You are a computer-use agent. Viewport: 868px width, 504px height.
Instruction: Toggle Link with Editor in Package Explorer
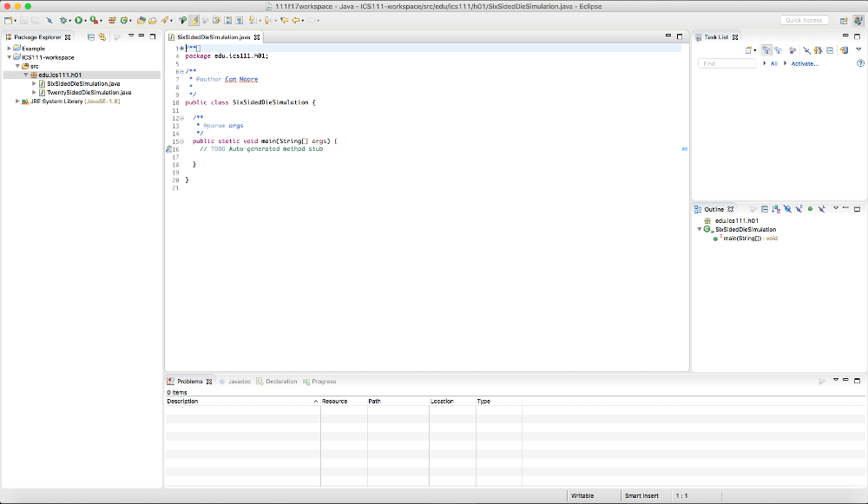[x=102, y=37]
